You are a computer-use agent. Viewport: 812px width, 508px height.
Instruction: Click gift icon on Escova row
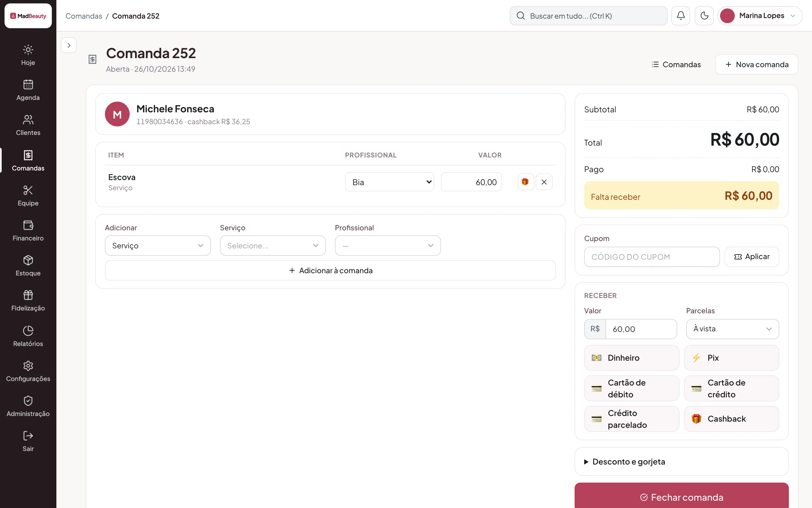[526, 182]
